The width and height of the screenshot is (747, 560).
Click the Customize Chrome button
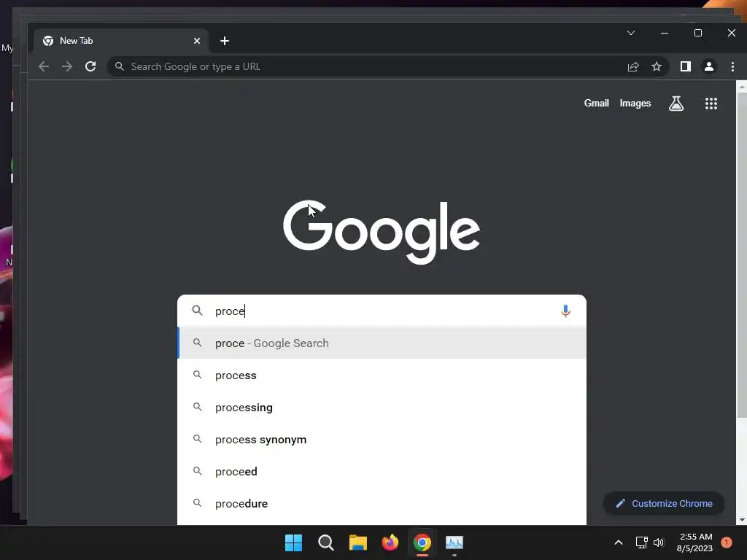664,503
